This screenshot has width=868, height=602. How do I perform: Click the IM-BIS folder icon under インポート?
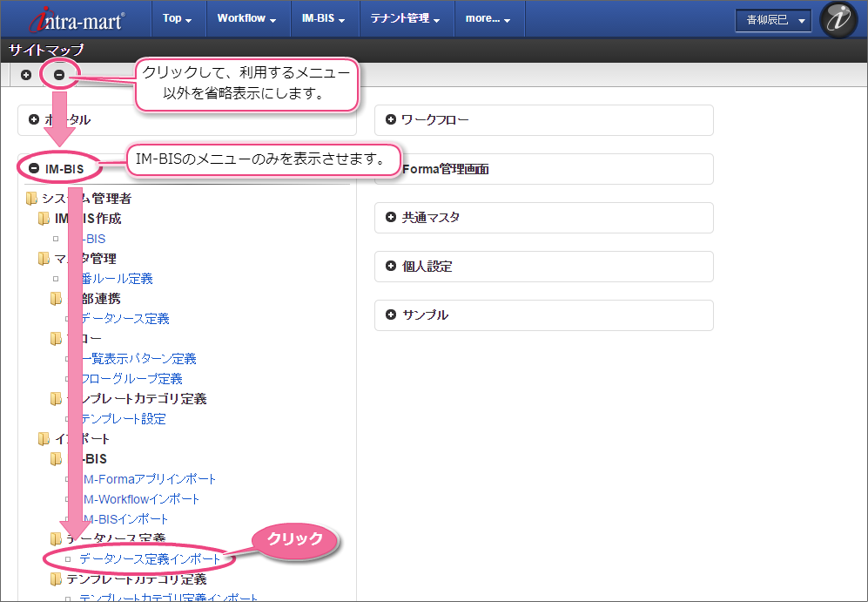56,458
